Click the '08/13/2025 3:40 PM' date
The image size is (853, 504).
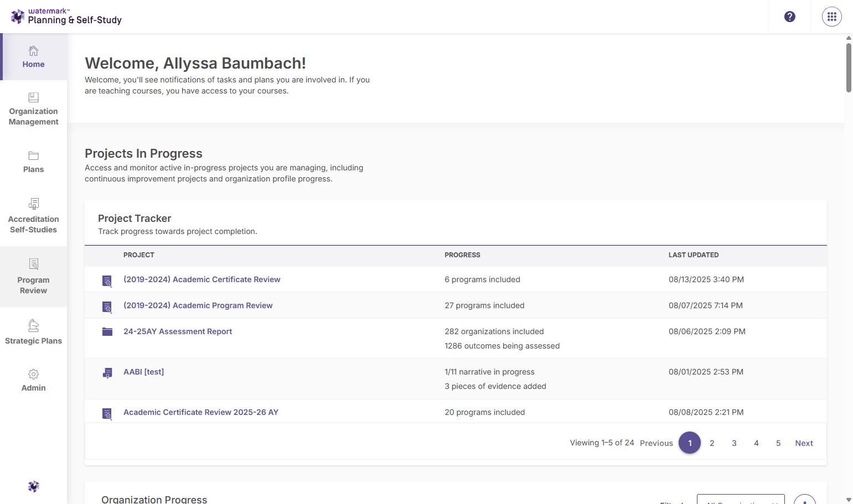[x=706, y=279]
